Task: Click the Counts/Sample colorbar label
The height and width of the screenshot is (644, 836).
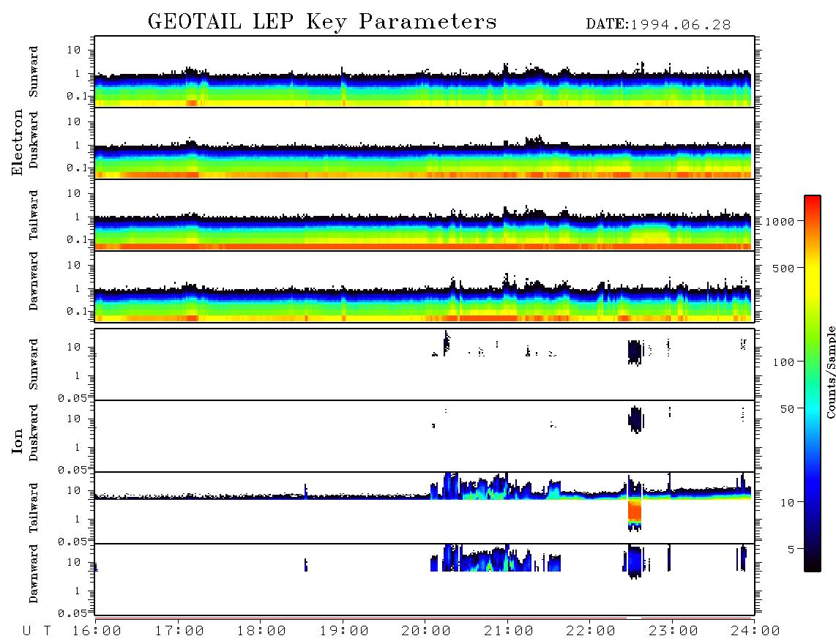Action: [830, 372]
